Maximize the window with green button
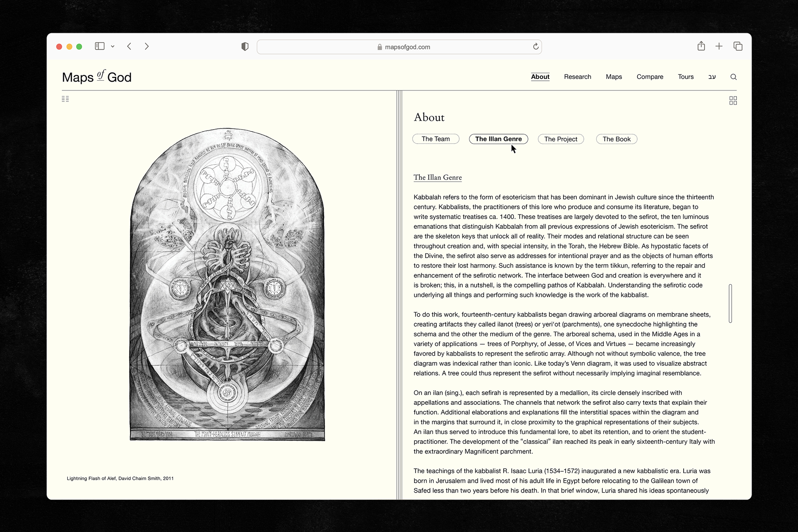 (x=79, y=47)
